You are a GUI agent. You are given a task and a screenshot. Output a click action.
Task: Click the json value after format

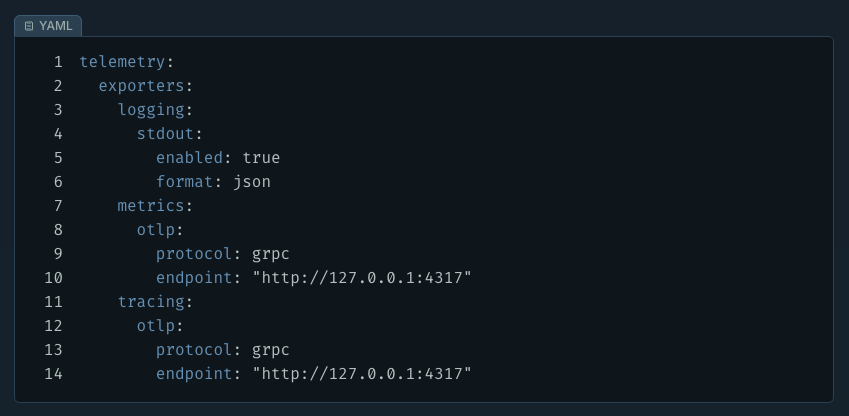click(252, 182)
